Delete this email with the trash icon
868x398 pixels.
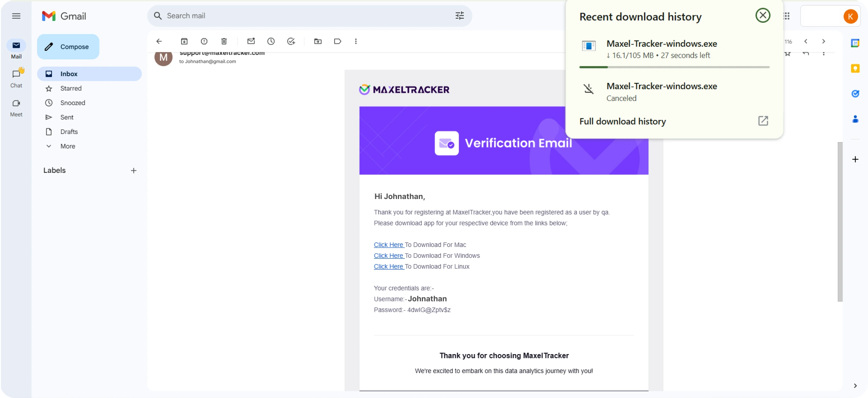(x=224, y=41)
